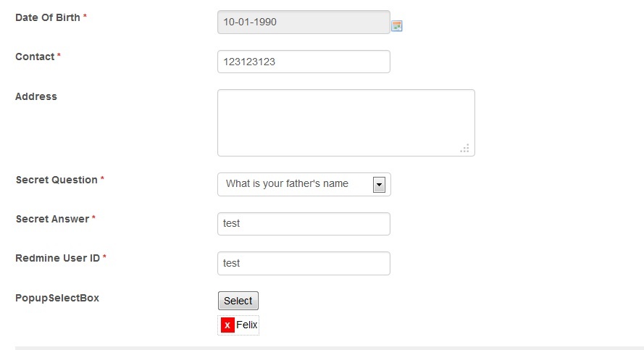
Task: Click the PopupSelectBox label
Action: (x=57, y=298)
